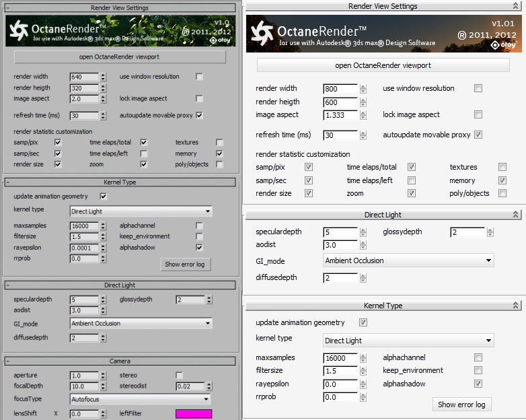This screenshot has width=526, height=420.
Task: Collapse left Direct Light rollout header
Action: click(x=120, y=285)
